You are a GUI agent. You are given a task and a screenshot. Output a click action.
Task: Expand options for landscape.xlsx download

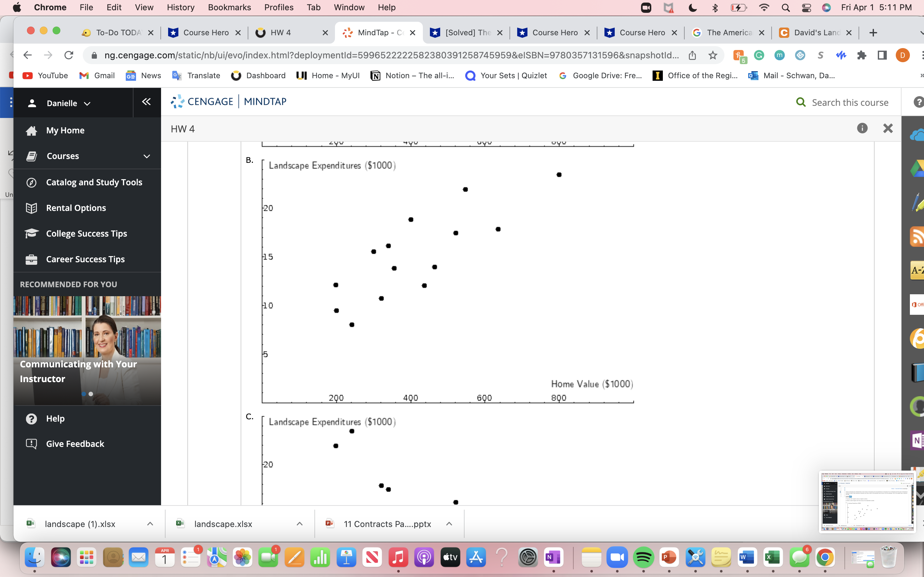(300, 523)
